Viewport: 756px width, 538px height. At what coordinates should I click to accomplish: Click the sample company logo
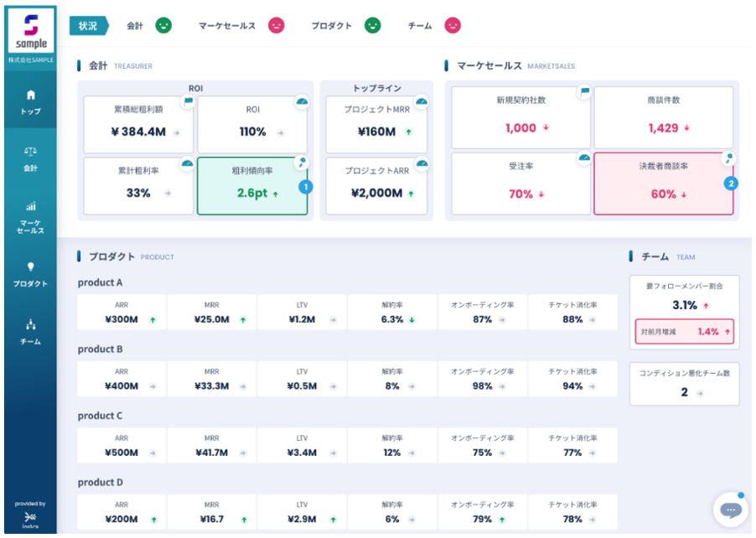pos(31,31)
